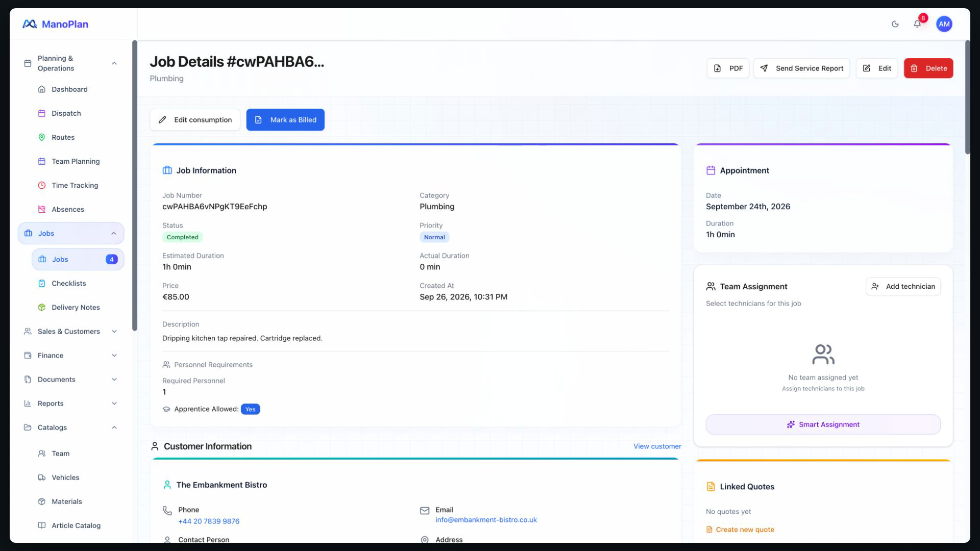Collapse the Jobs section chevron

point(114,233)
